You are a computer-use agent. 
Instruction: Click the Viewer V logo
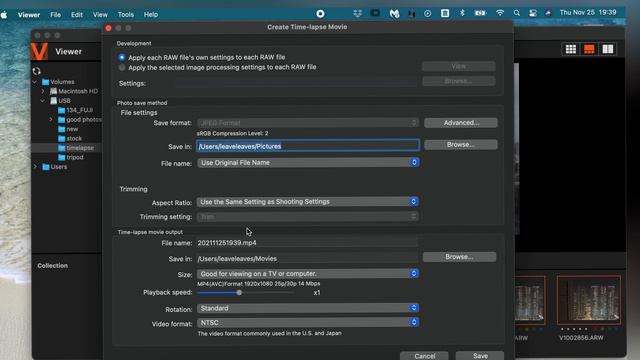[40, 51]
